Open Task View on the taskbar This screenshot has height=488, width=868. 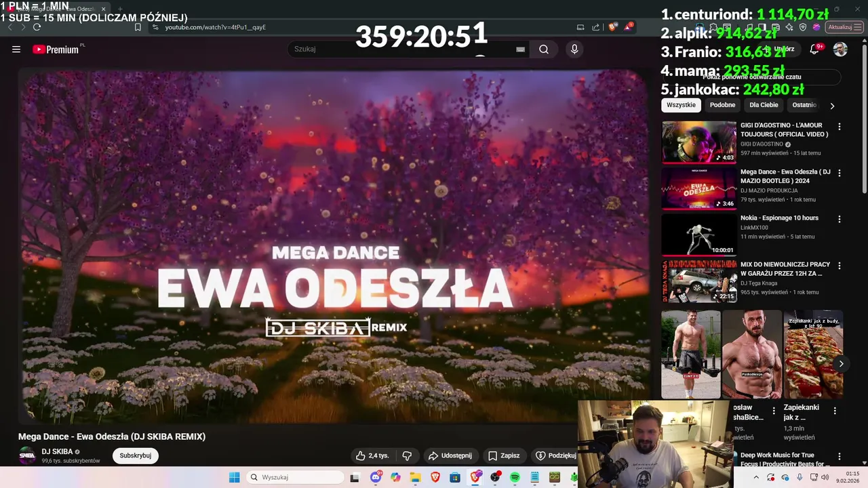tap(355, 477)
